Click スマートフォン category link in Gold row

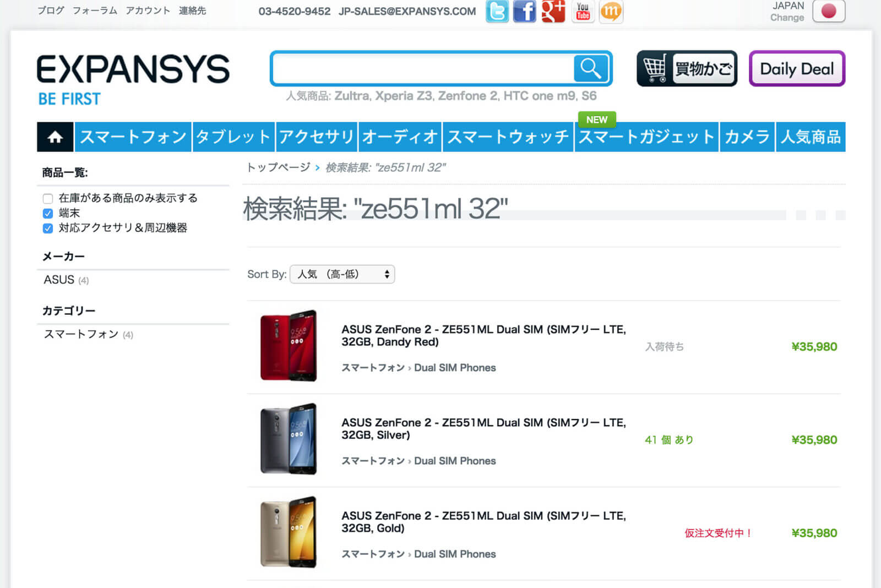pos(373,554)
